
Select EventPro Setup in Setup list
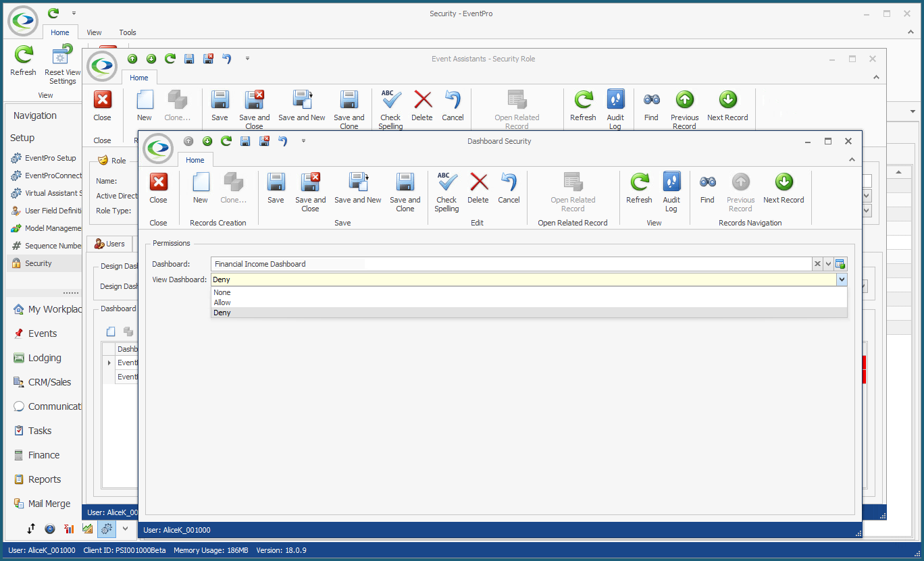[45, 158]
